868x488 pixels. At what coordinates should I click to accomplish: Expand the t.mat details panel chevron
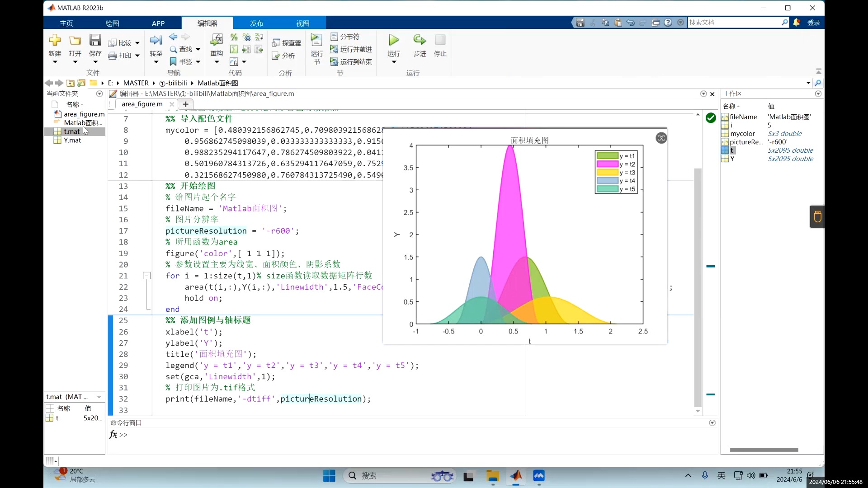99,397
